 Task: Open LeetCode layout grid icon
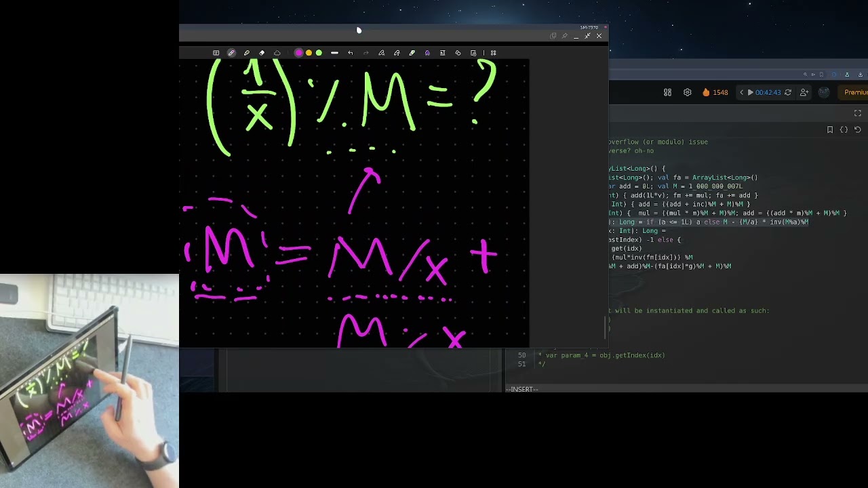[x=668, y=92]
